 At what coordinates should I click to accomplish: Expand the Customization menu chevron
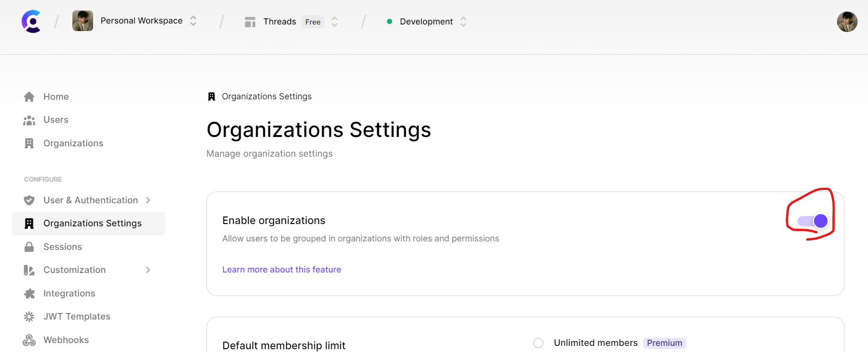click(148, 270)
